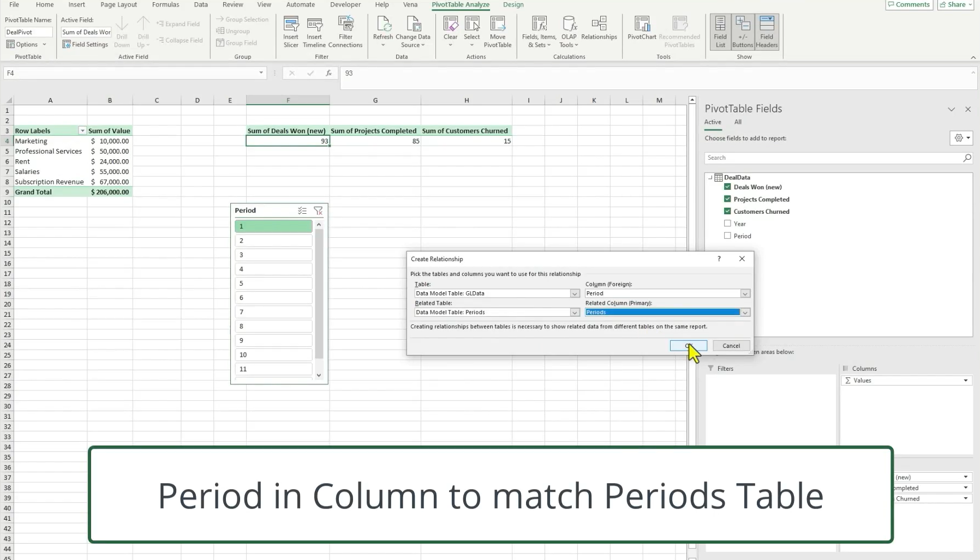Check the Period field in field list
Screen dimensions: 980x560
coord(727,236)
